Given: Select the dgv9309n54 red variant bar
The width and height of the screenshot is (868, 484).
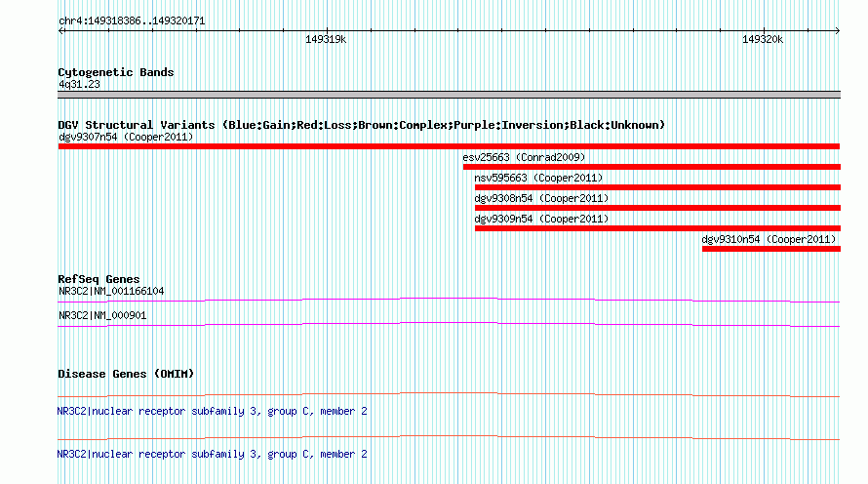Looking at the screenshot, I should [x=657, y=228].
